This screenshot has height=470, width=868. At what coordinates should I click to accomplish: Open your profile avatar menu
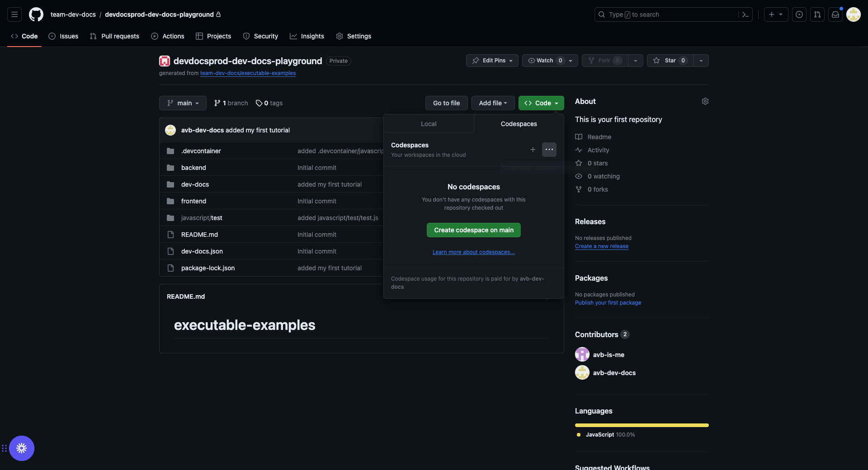(854, 14)
